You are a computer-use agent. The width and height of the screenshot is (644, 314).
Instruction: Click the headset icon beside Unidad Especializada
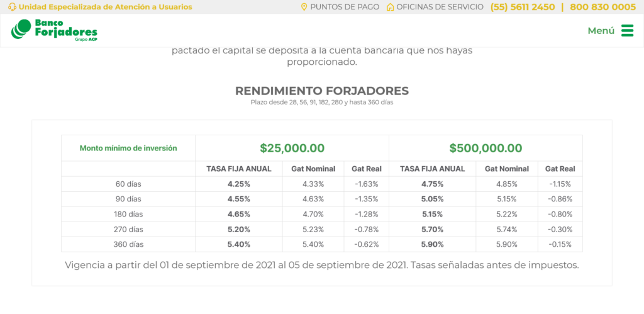coord(13,7)
